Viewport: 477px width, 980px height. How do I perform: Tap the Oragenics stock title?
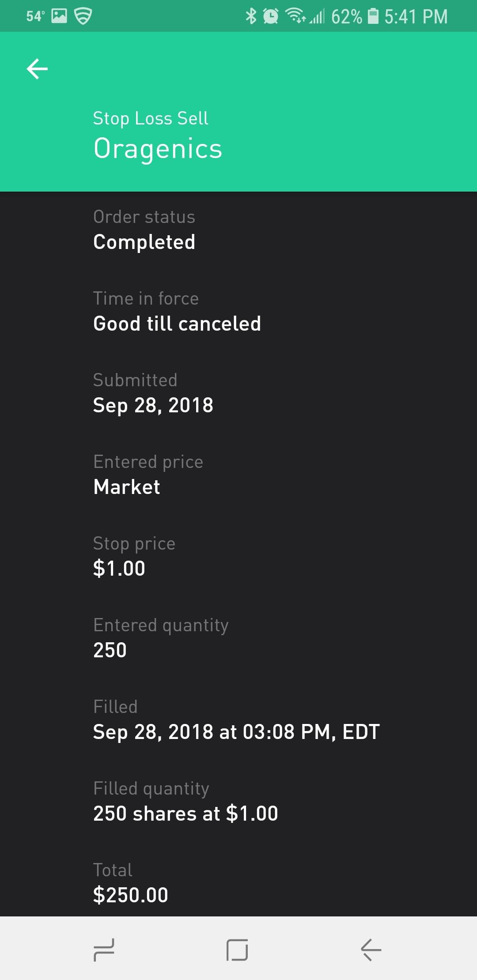click(158, 148)
